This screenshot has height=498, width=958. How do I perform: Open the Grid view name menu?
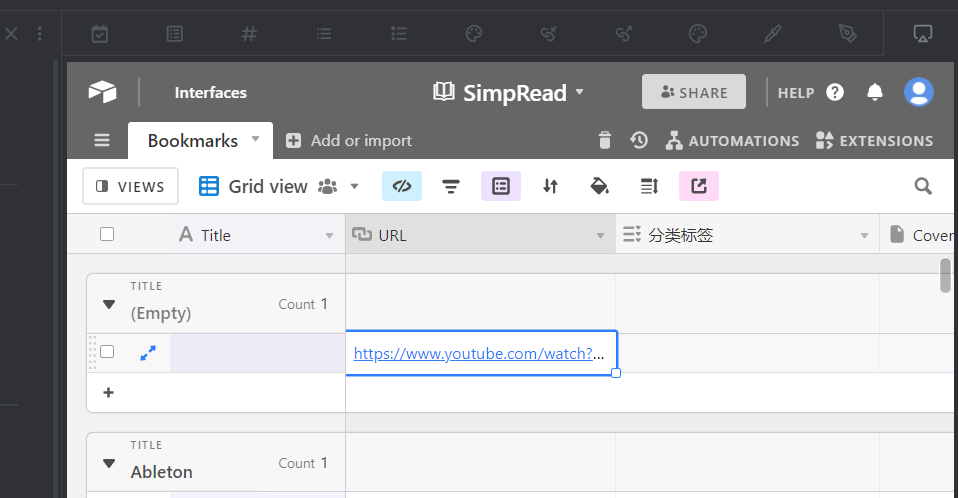279,186
